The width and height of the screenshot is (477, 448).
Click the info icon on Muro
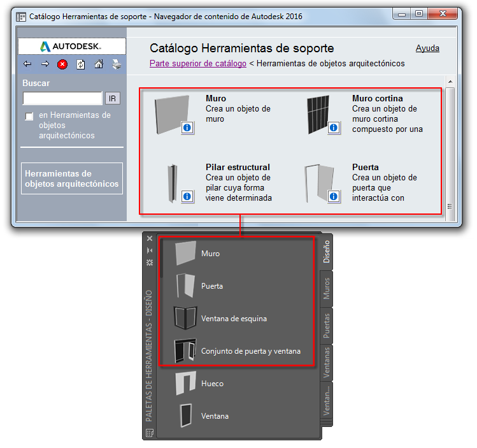187,127
